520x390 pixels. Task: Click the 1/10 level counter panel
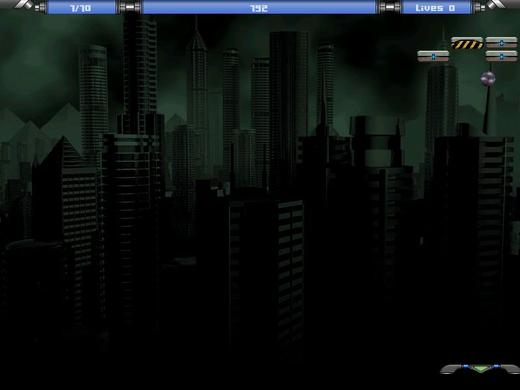[x=81, y=8]
